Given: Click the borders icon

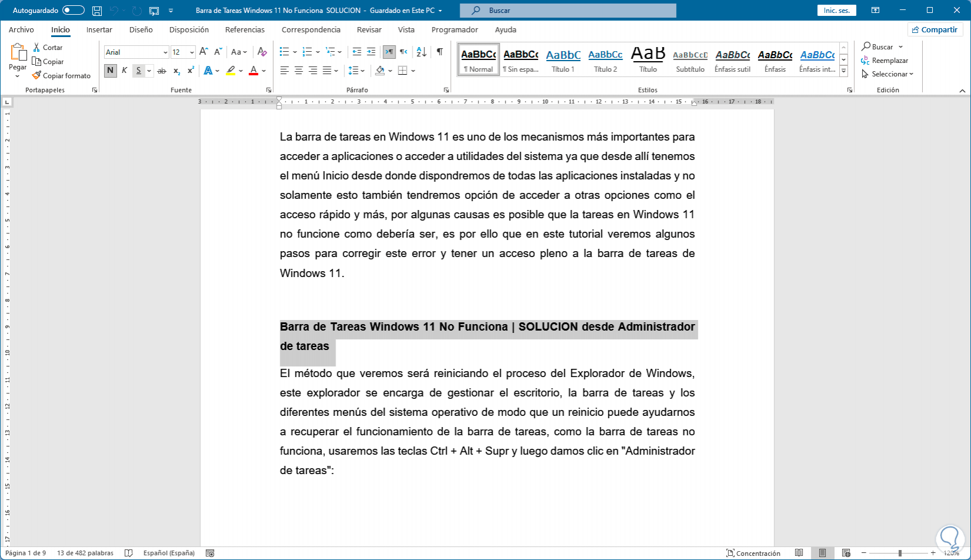Looking at the screenshot, I should (403, 71).
